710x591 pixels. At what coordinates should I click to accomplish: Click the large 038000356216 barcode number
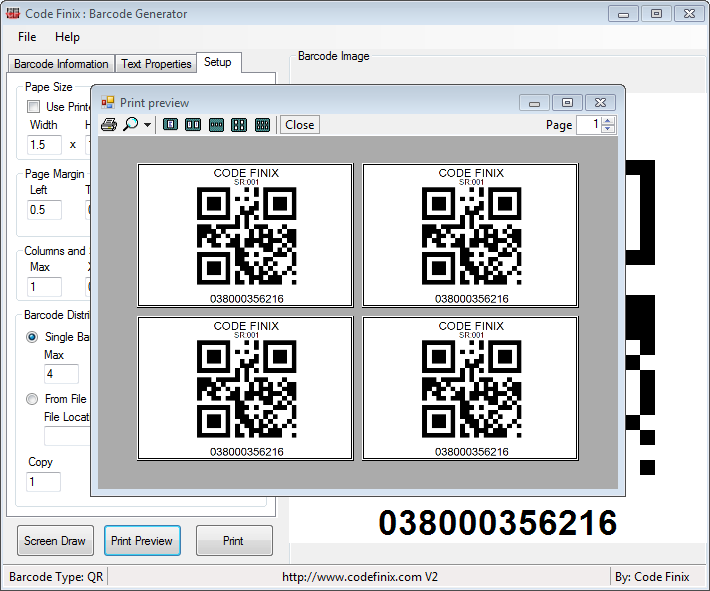(x=498, y=523)
